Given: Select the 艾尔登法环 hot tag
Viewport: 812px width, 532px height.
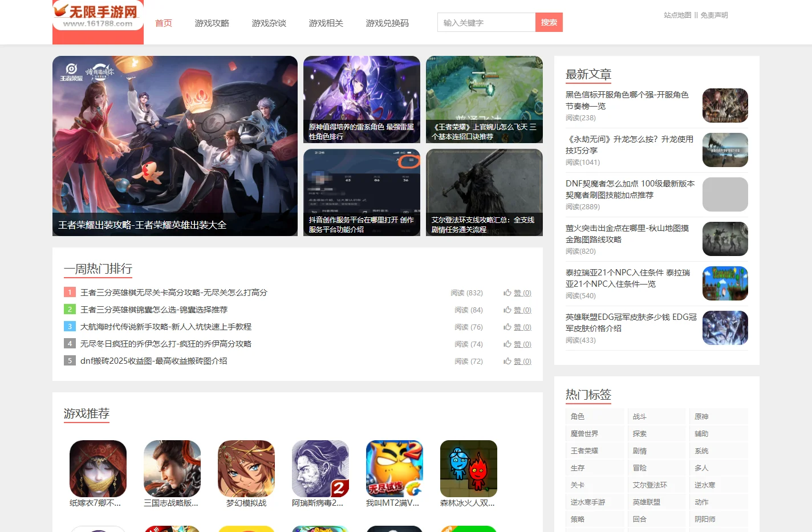Looking at the screenshot, I should coord(657,485).
